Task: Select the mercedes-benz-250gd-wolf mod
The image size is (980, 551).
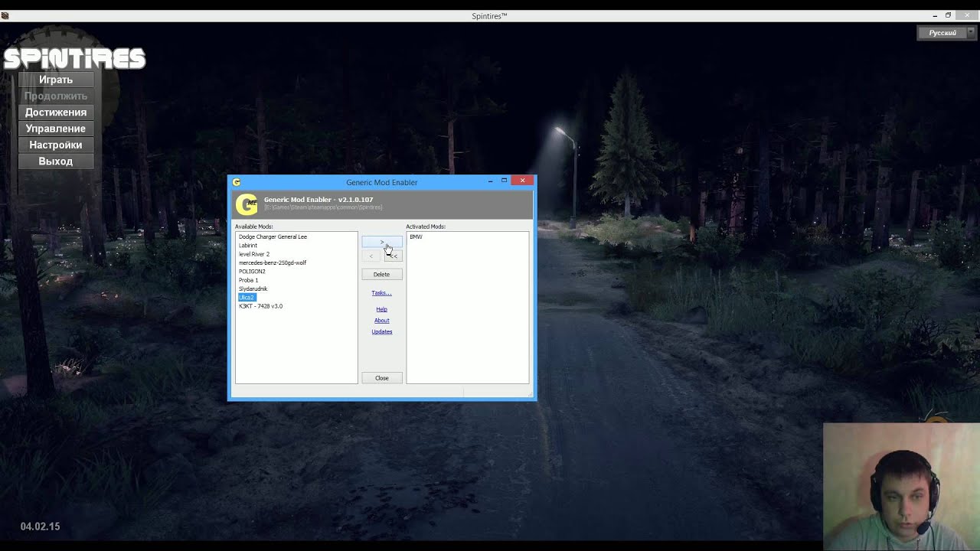Action: pos(273,262)
